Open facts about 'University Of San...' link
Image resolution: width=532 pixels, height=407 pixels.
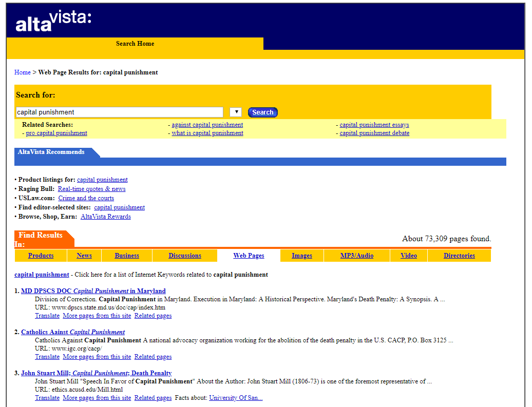click(236, 397)
